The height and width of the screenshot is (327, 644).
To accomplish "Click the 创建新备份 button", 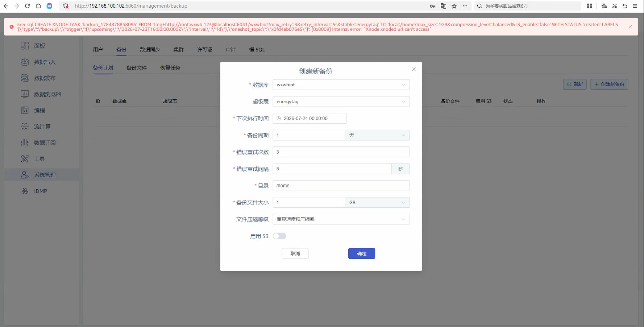I will [x=609, y=84].
